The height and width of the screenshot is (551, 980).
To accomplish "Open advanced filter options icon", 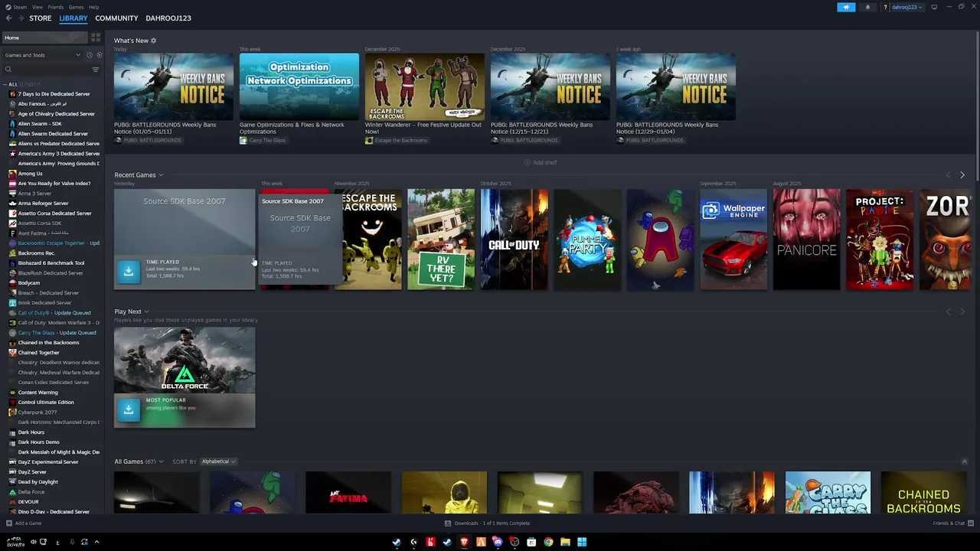I will [96, 70].
